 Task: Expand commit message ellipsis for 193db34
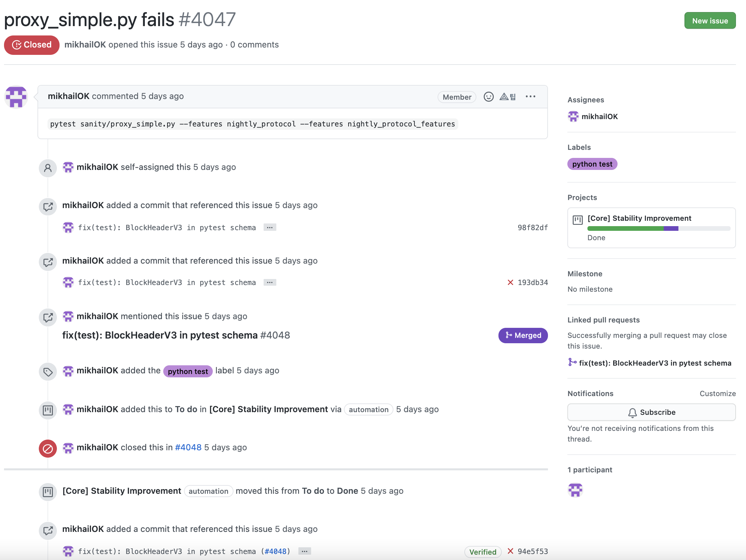[x=270, y=282]
